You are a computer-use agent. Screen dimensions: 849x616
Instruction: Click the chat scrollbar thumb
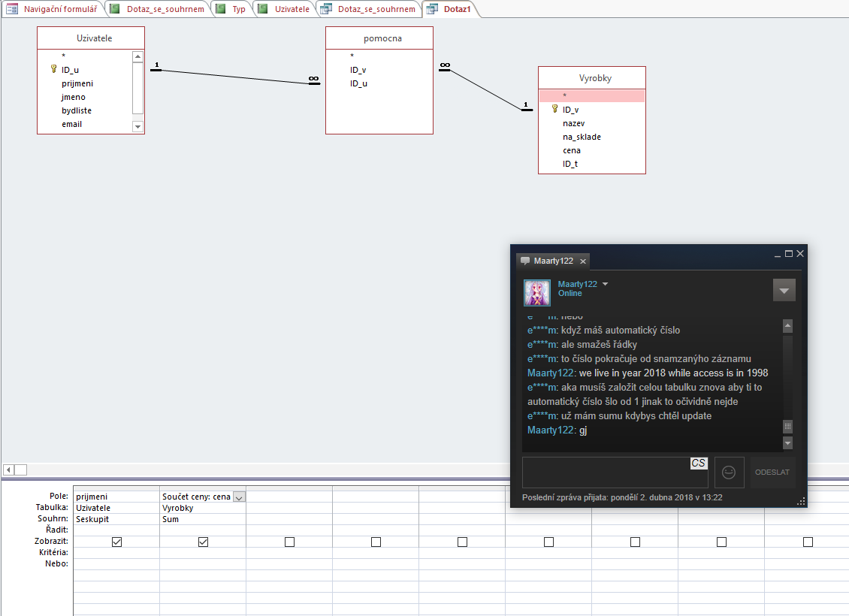tap(788, 427)
